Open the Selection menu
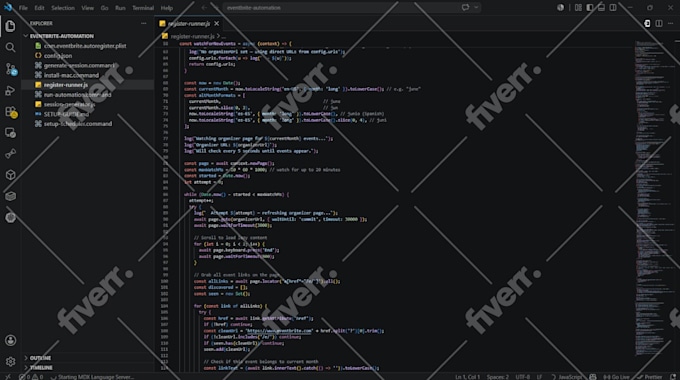680x380 pixels. coord(63,8)
